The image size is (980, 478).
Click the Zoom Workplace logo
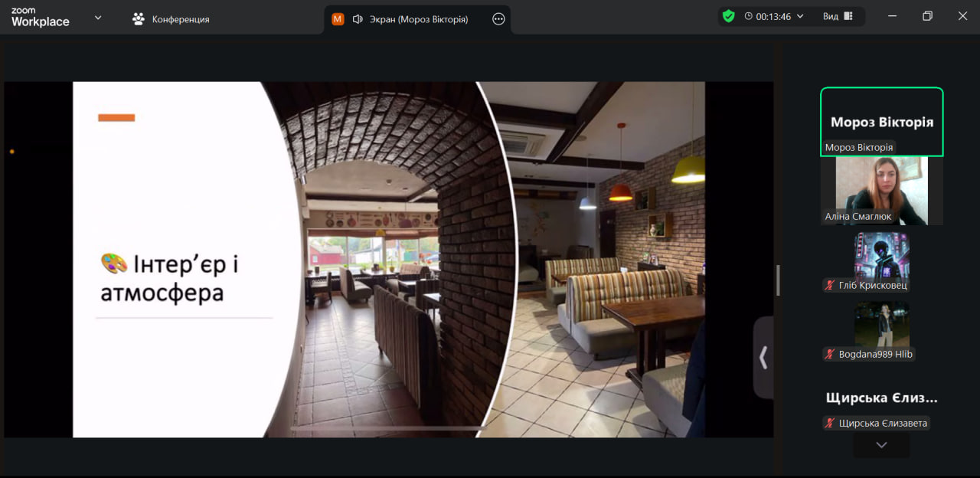[40, 18]
